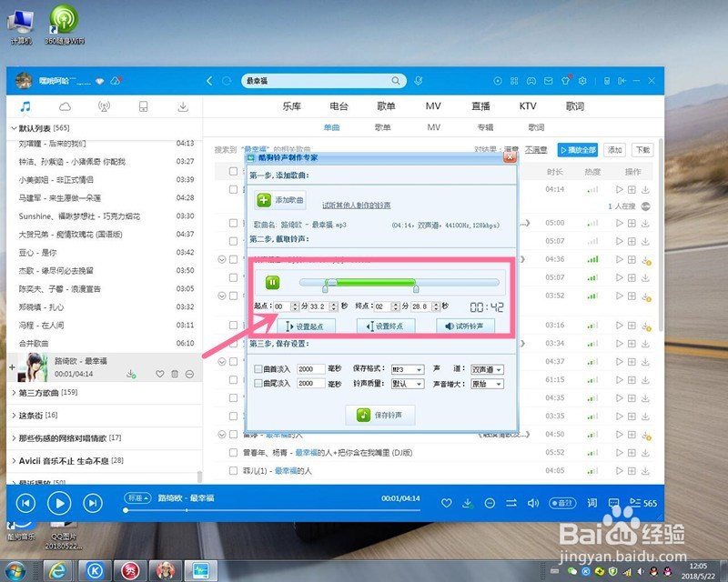Check the 菲儿(1) result checkbox
728x582 pixels.
(x=233, y=471)
